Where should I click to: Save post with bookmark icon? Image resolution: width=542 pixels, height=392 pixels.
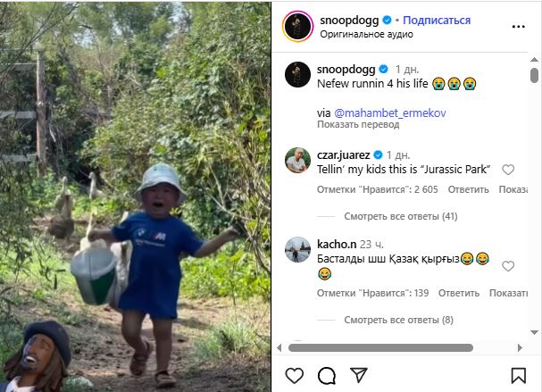[519, 375]
